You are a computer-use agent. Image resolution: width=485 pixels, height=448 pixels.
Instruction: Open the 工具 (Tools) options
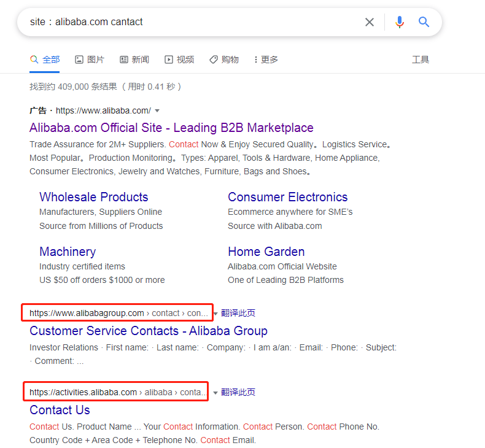click(421, 60)
